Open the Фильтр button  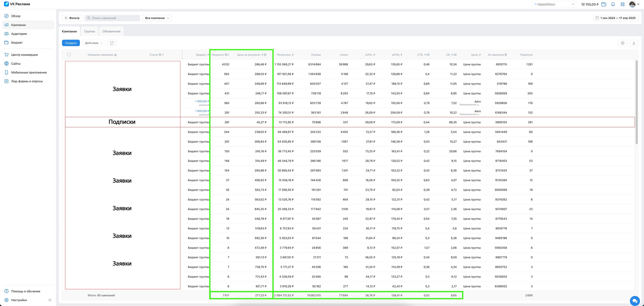tap(72, 18)
